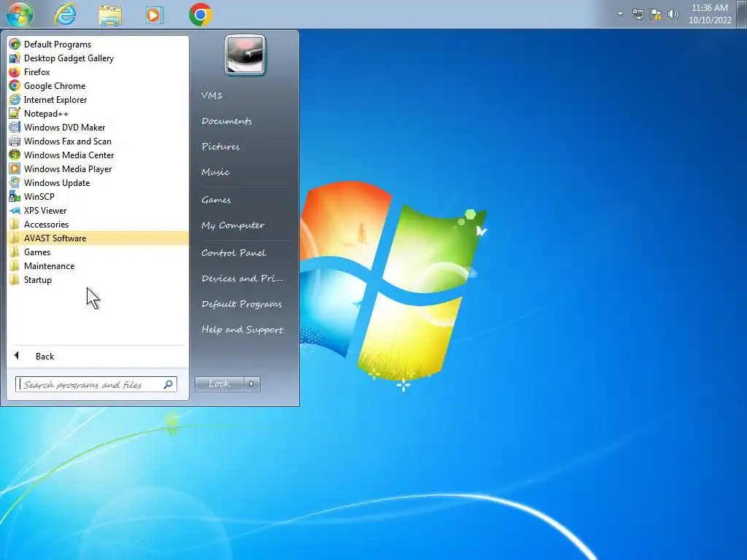
Task: Click the Windows Update label text
Action: (57, 182)
